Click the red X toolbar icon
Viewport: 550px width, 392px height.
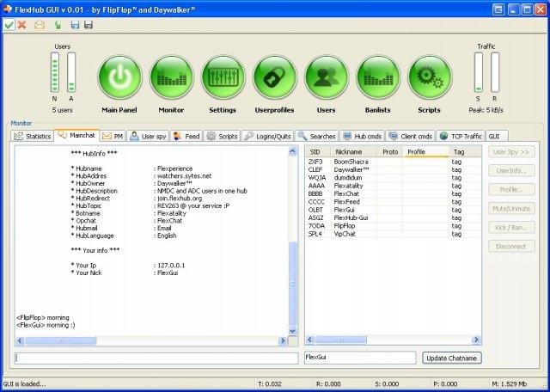[x=21, y=25]
